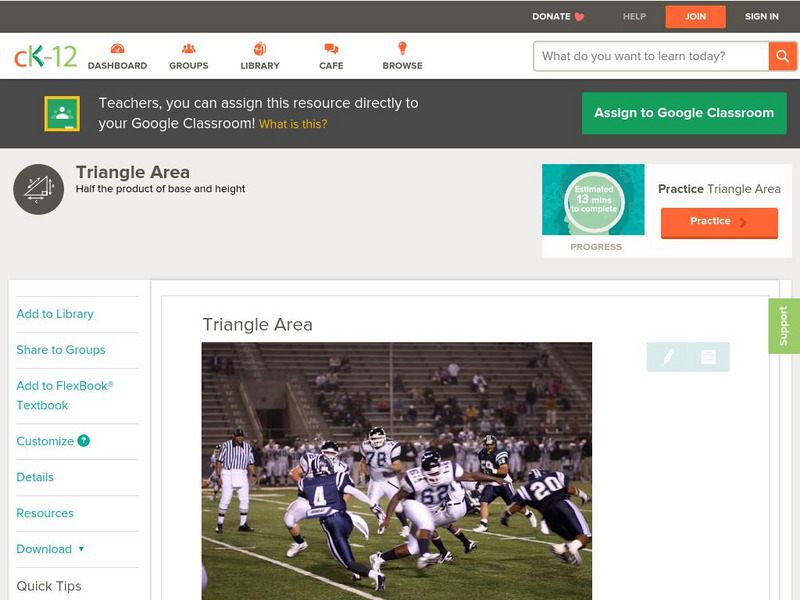Image resolution: width=800 pixels, height=600 pixels.
Task: Click the 'What is this?' link
Action: point(293,124)
